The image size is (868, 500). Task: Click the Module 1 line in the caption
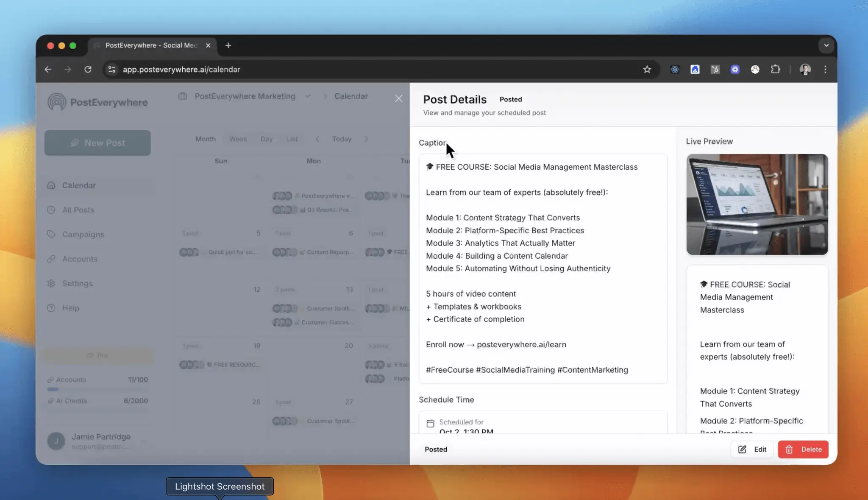pyautogui.click(x=503, y=218)
